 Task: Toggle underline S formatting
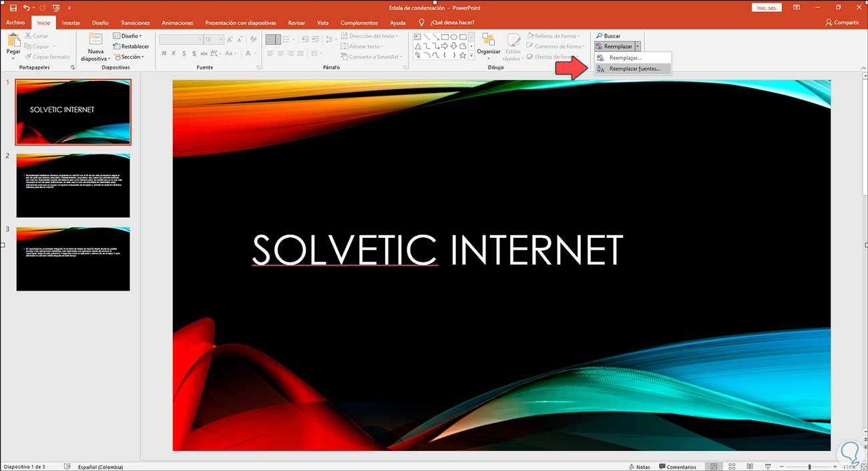pyautogui.click(x=184, y=53)
